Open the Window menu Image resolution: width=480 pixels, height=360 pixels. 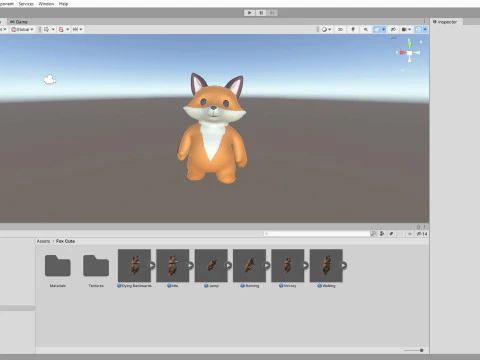pyautogui.click(x=46, y=4)
